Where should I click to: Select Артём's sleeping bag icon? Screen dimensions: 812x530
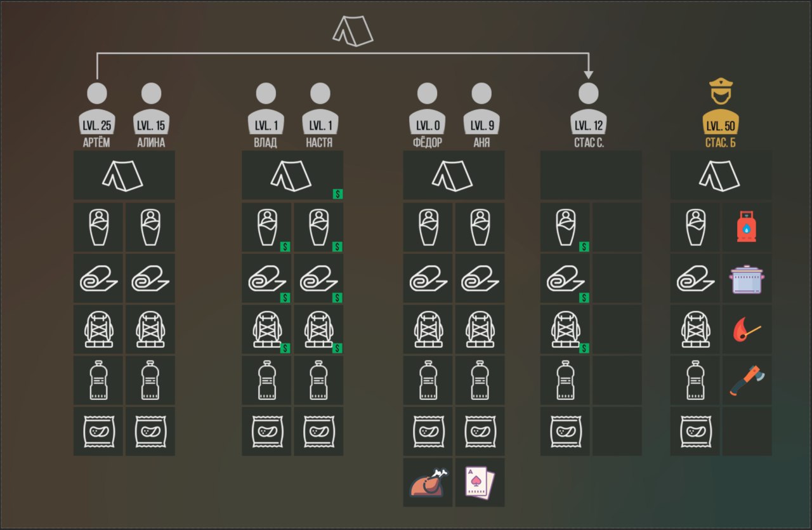click(98, 227)
